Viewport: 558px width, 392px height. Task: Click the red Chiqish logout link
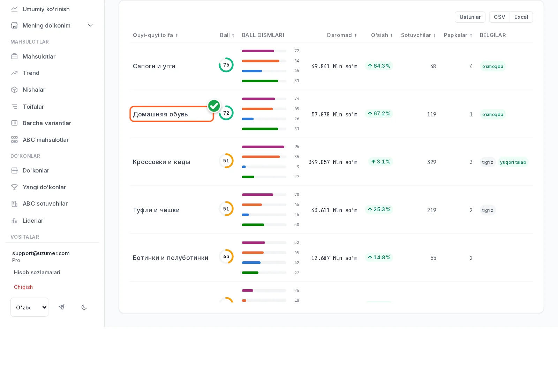pos(23,287)
